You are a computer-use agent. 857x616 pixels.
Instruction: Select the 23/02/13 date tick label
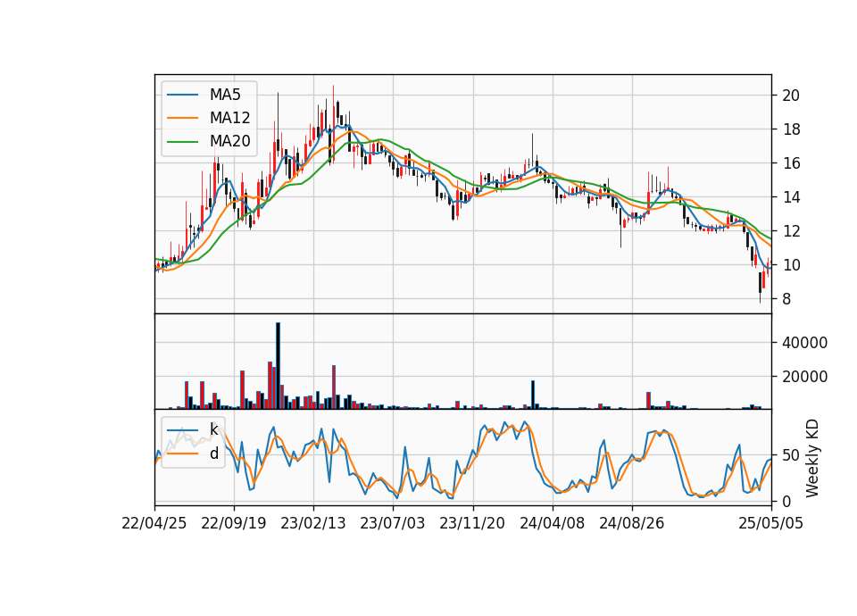[x=313, y=524]
